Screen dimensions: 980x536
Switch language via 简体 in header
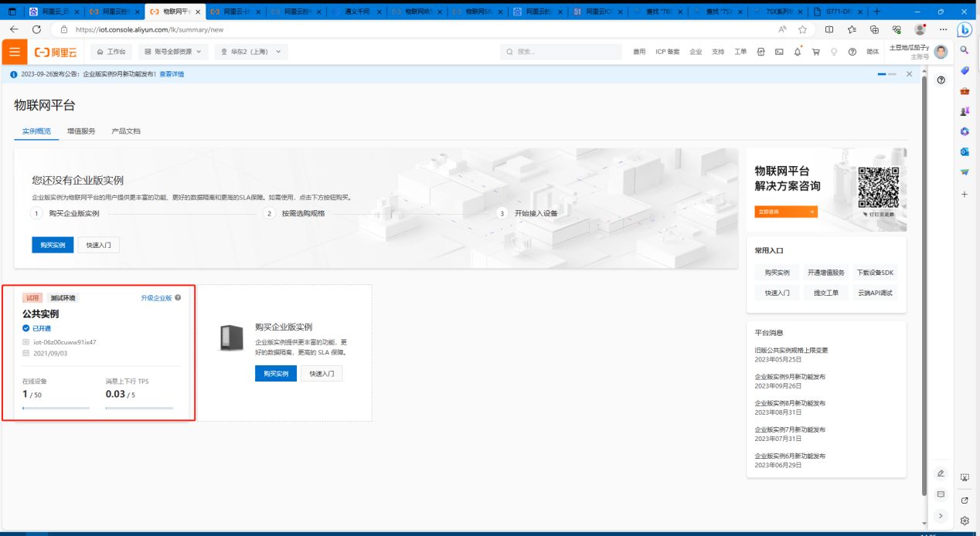pos(873,52)
